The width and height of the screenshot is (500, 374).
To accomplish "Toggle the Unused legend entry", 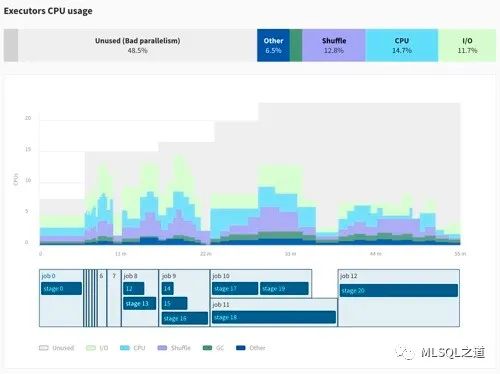I will point(56,348).
